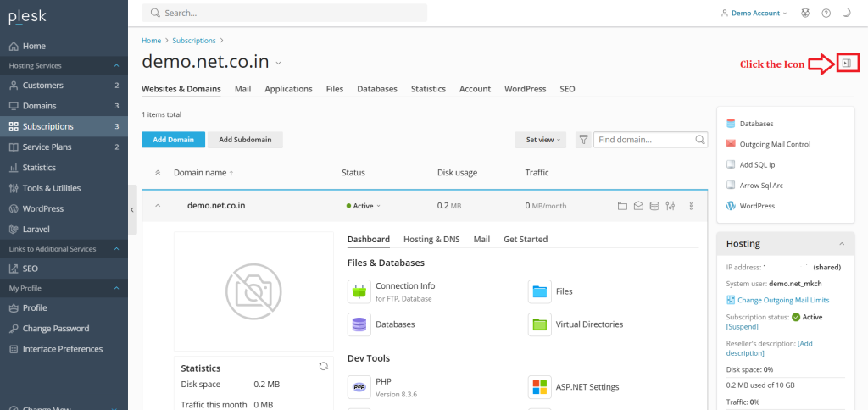Screen dimensions: 868x410
Task: Open Interface Preferences in sidebar
Action: click(64, 348)
